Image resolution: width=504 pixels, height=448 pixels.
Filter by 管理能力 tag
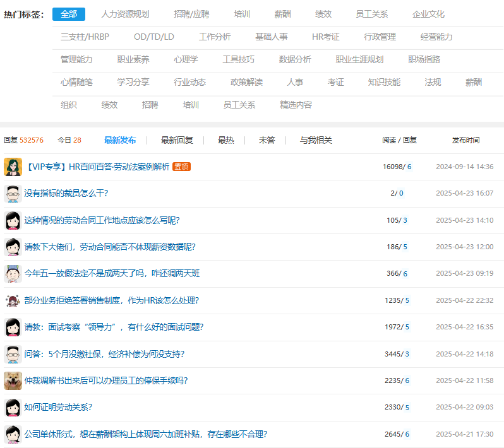(76, 59)
